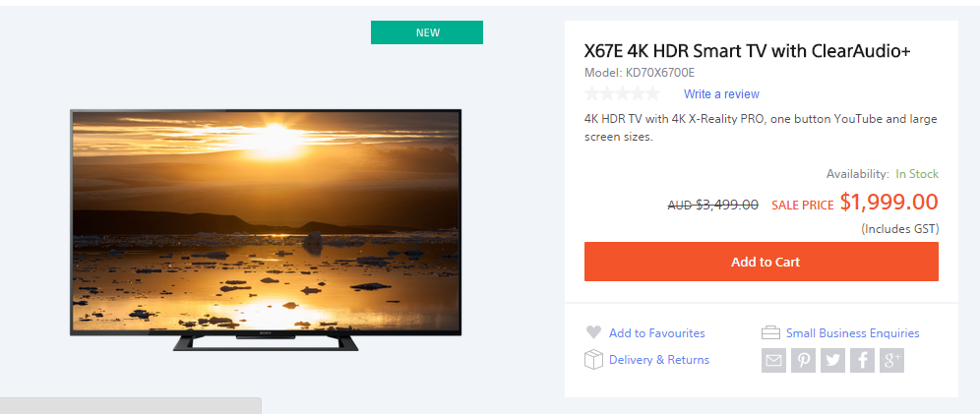Click the X67E 4K HDR product title

pos(748,51)
